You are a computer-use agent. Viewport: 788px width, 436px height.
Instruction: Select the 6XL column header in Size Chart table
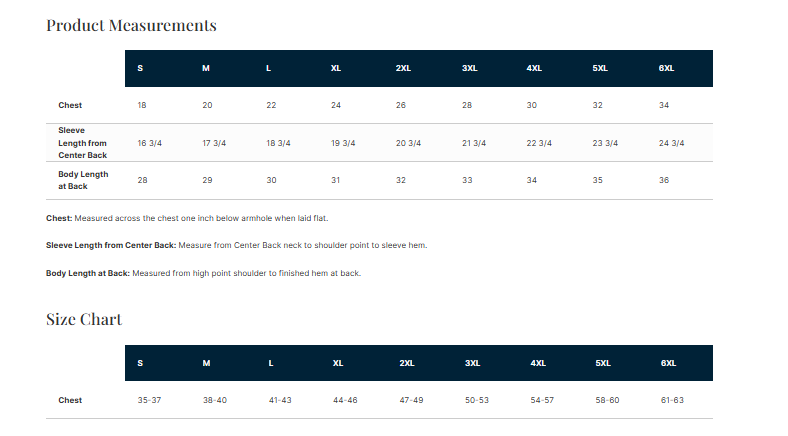coord(668,363)
